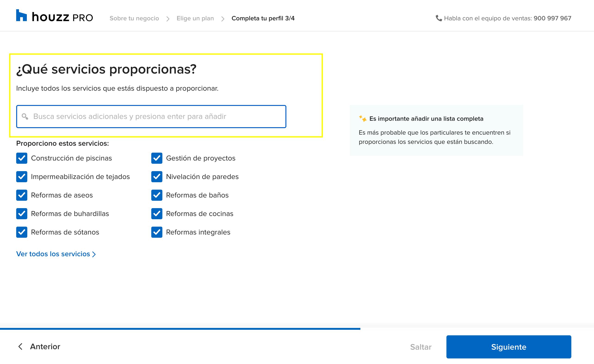Click the blue progress bar
Screen dimensions: 594x364
point(180,329)
